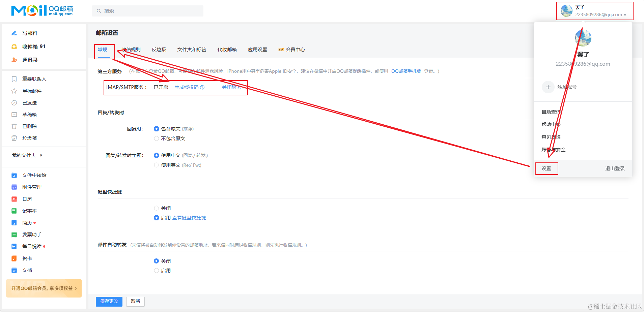Open the 贺卡 greeting card icon

[x=14, y=258]
